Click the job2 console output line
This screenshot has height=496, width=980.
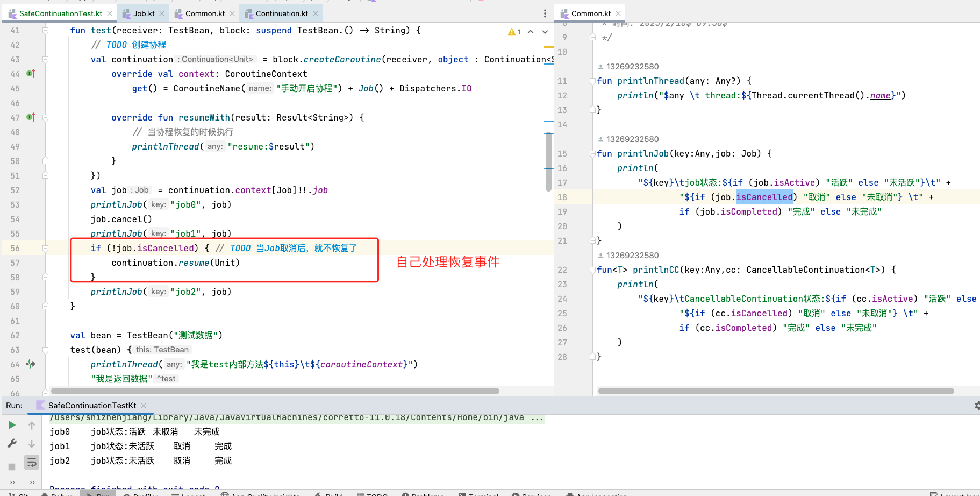tap(140, 460)
